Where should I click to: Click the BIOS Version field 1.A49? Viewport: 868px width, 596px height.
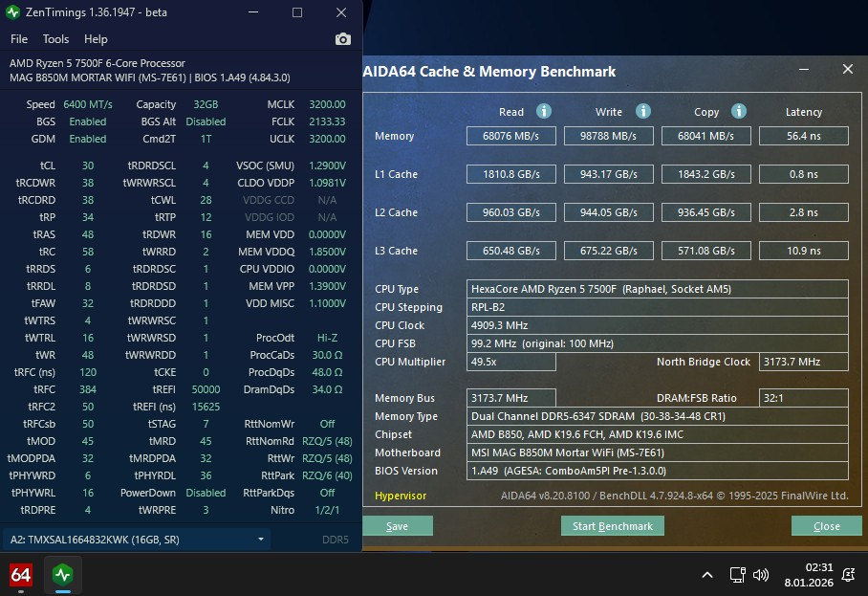[657, 471]
